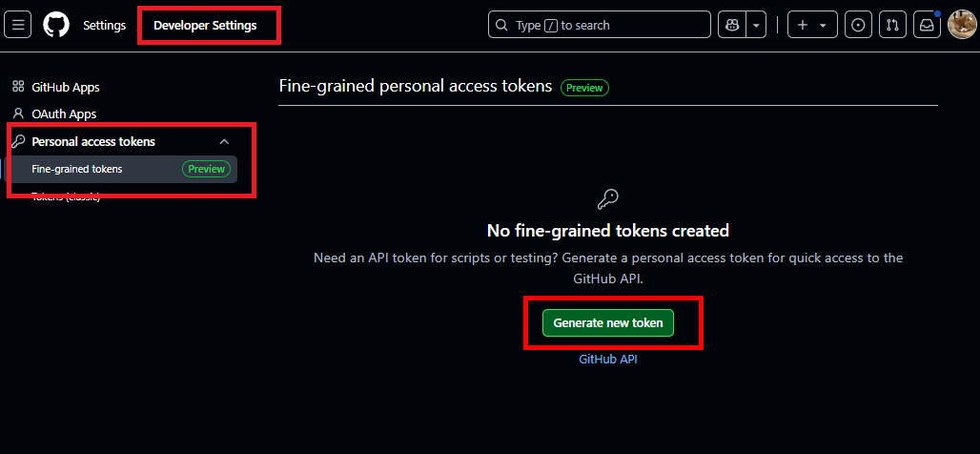Expand the Copilot dropdown arrow

757,25
